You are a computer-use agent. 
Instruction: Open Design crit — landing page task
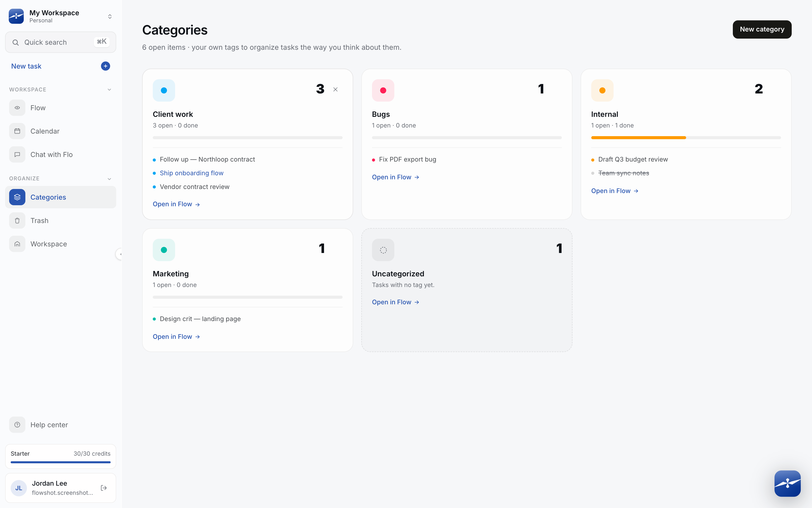click(x=200, y=319)
